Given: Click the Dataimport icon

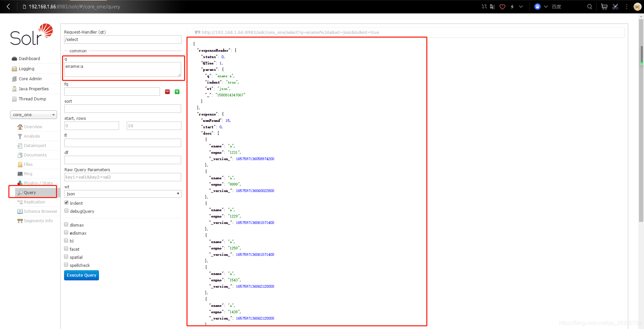Looking at the screenshot, I should point(20,146).
